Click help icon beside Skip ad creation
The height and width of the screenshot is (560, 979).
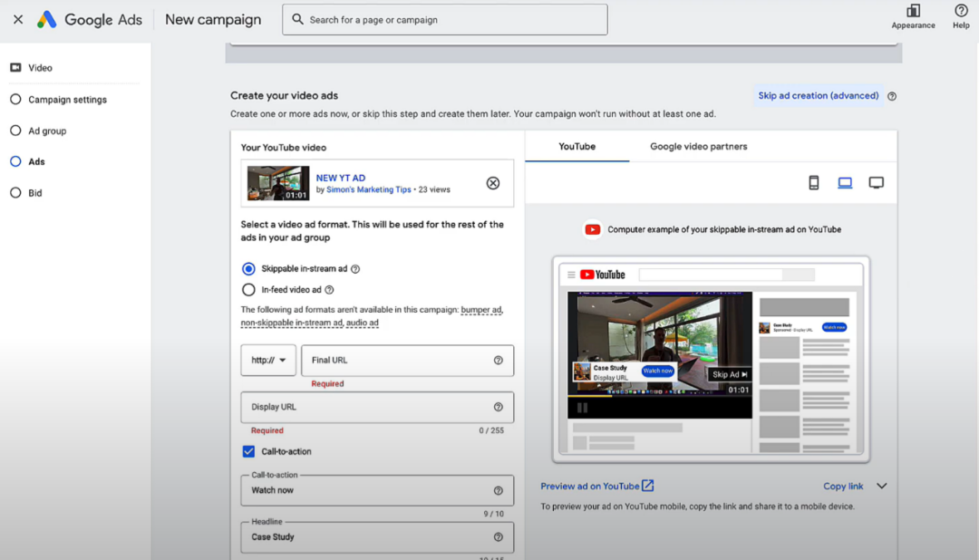pyautogui.click(x=892, y=96)
